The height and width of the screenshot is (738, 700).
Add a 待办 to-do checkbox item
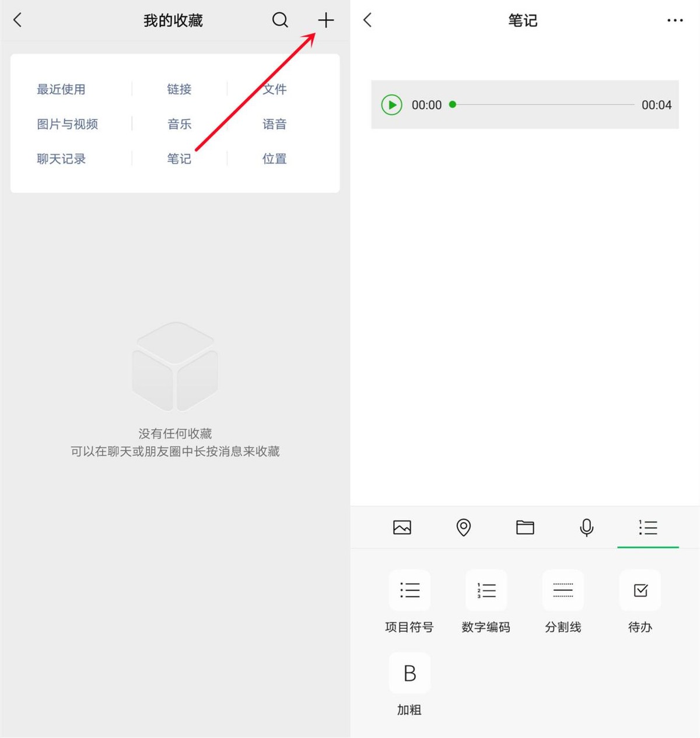(639, 590)
